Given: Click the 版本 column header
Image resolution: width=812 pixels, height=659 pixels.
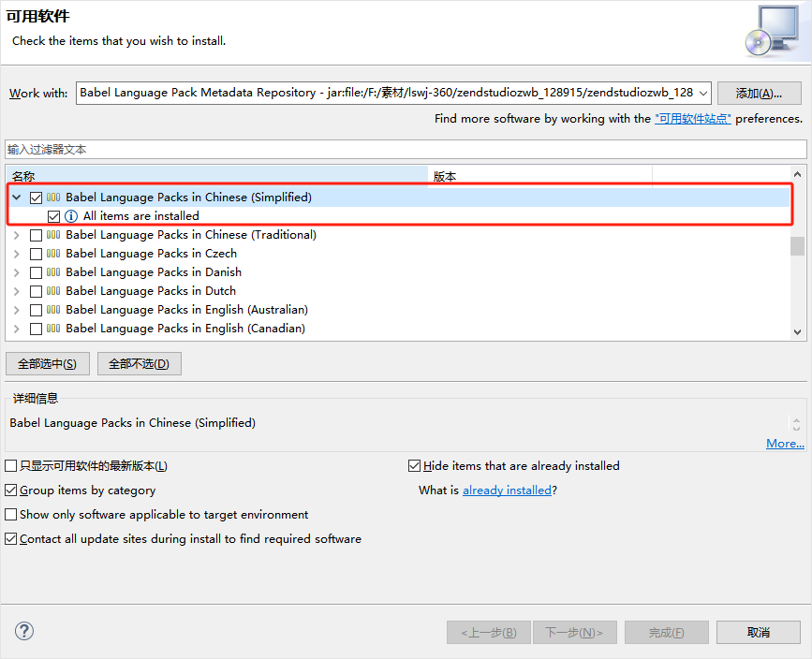Looking at the screenshot, I should coord(539,176).
